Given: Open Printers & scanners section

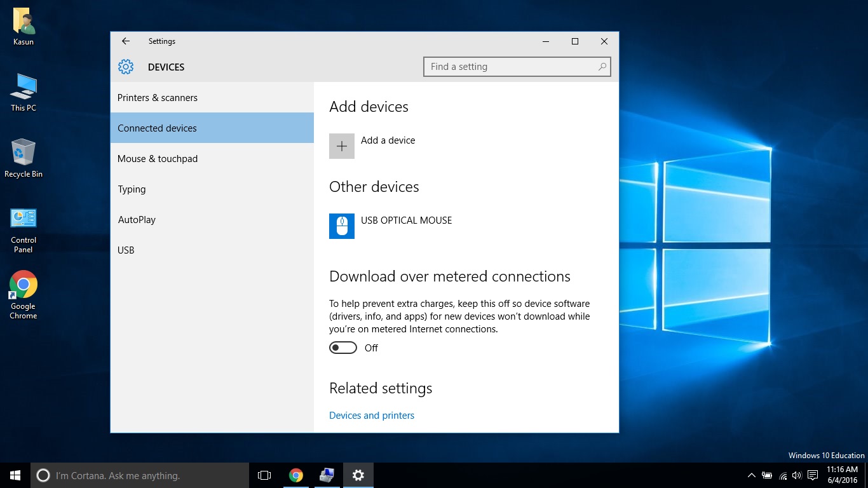Looking at the screenshot, I should click(x=158, y=98).
